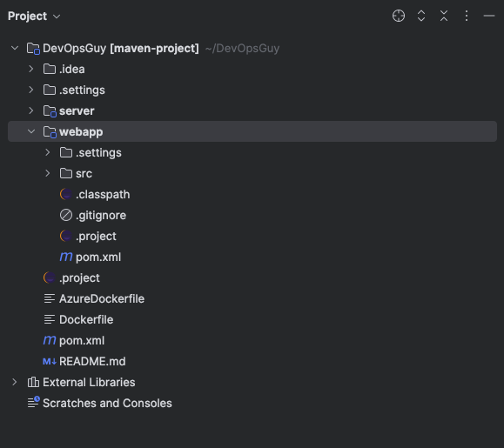Select the Dockerfile file name
This screenshot has height=448, width=504.
(x=86, y=319)
